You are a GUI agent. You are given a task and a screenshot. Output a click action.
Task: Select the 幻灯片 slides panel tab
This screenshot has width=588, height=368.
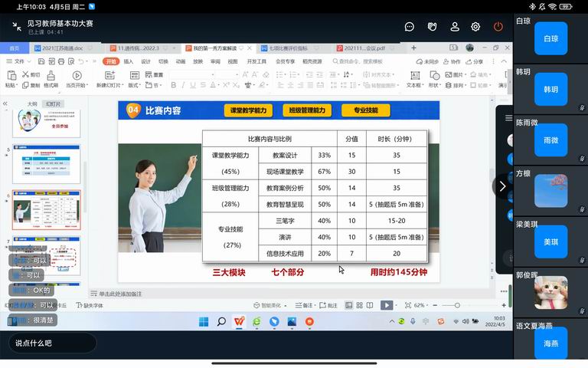pos(54,103)
